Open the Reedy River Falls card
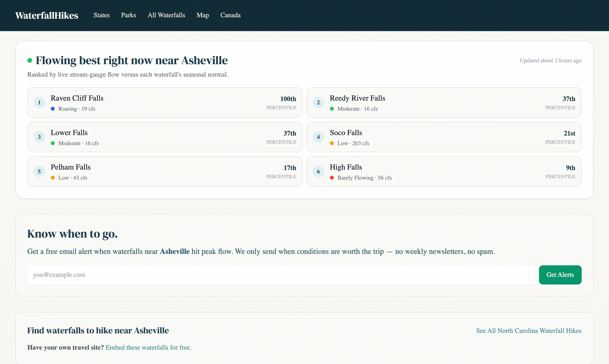 coord(444,102)
